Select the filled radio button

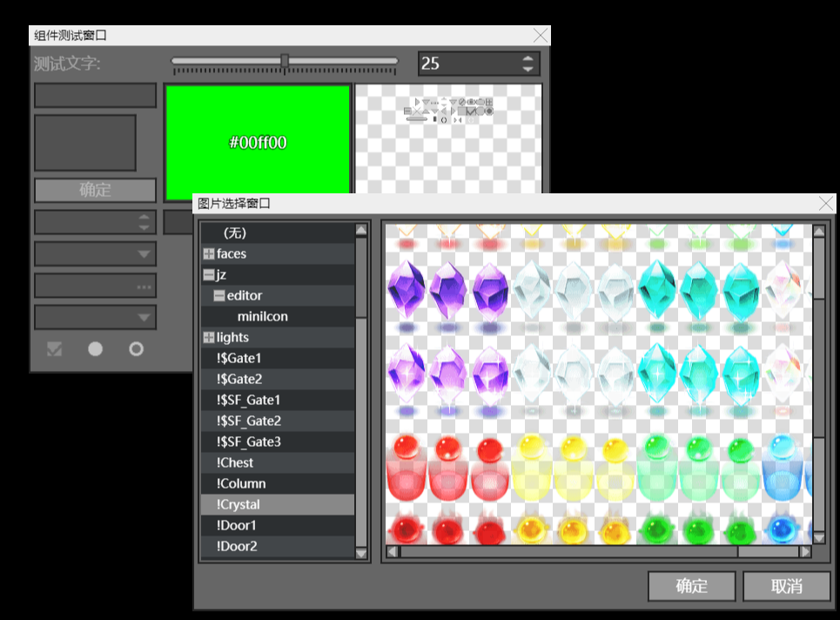(x=96, y=349)
